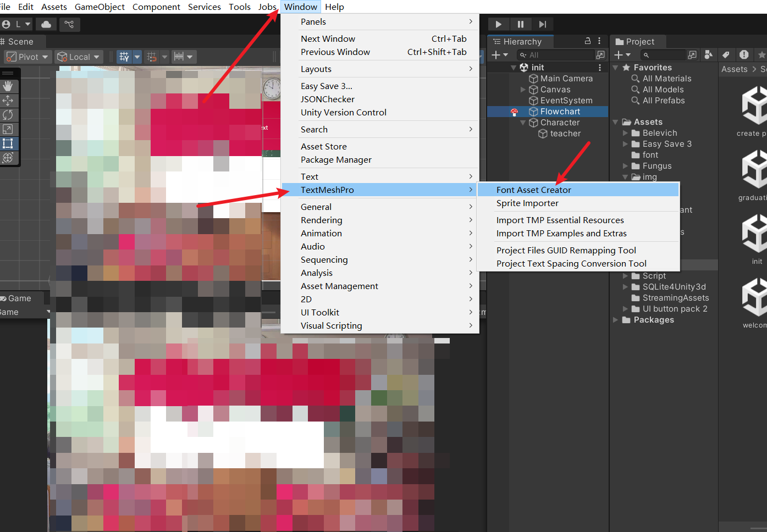Image resolution: width=767 pixels, height=532 pixels.
Task: Open the cloud services icon
Action: tap(46, 24)
